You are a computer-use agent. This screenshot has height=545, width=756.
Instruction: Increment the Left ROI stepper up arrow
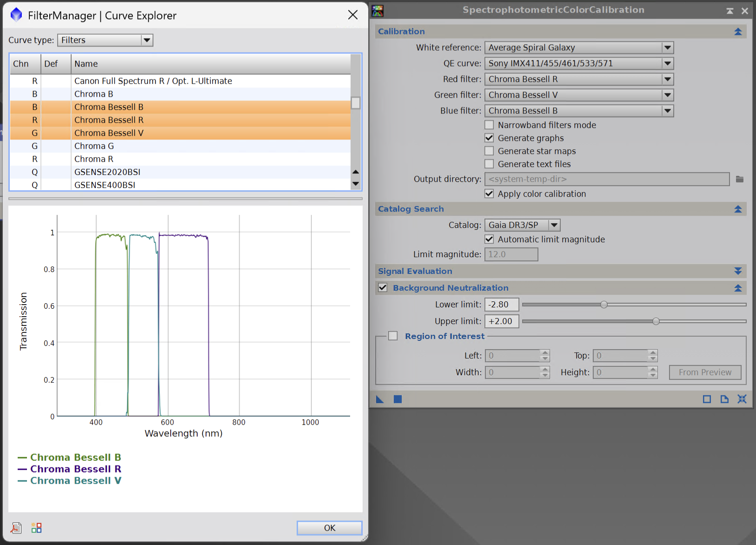click(x=545, y=352)
